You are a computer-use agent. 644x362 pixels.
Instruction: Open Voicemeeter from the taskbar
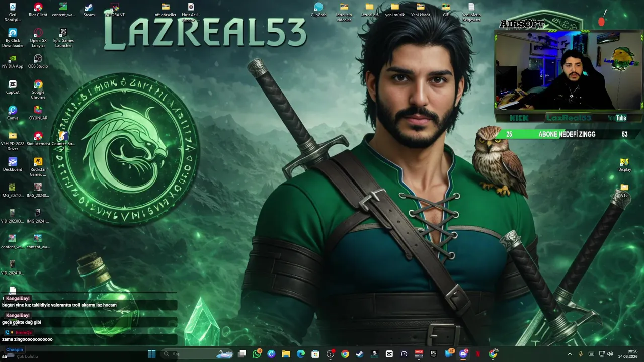point(419,354)
